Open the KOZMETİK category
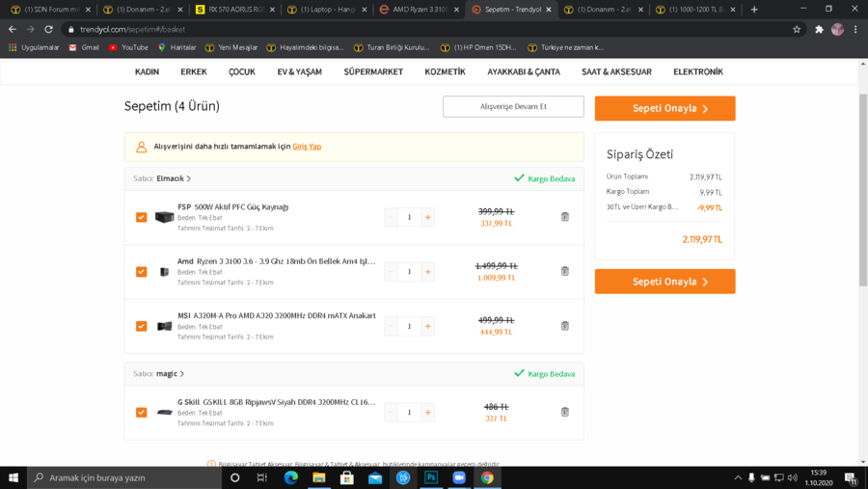Screen dimensions: 868x489 coord(445,71)
